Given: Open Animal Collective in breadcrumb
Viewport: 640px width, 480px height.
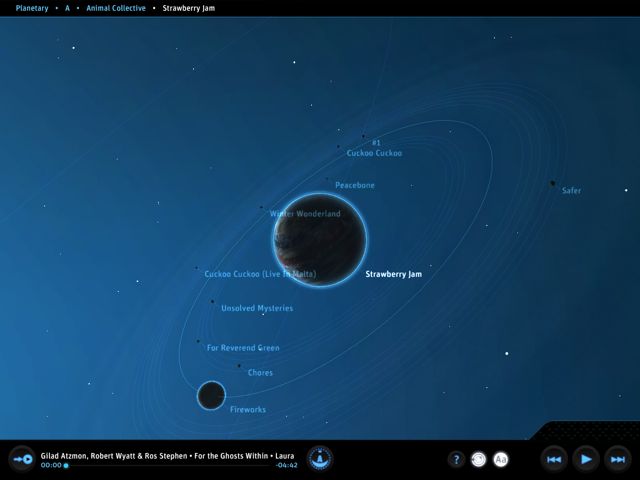Looking at the screenshot, I should 116,8.
